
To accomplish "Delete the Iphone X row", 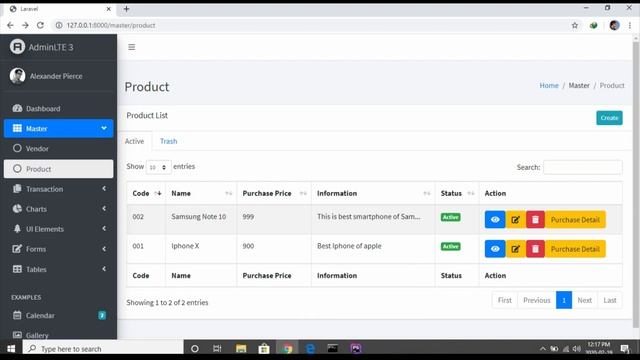I will point(535,249).
